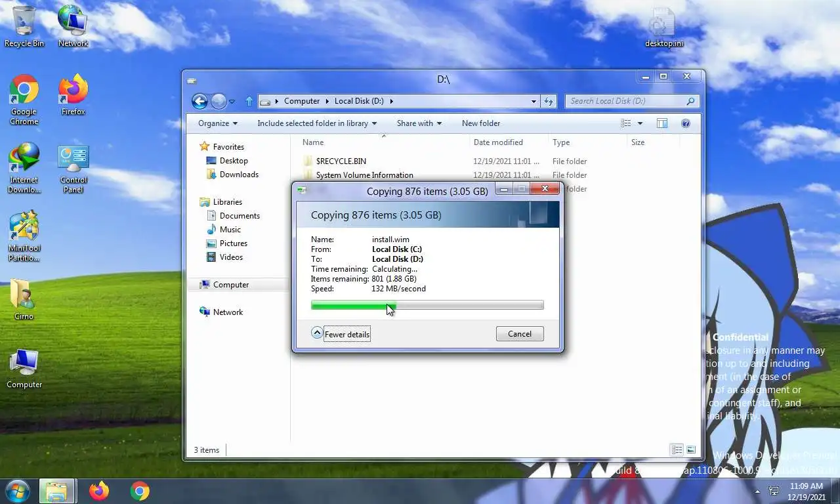Open Chrome from the taskbar
This screenshot has height=504, width=840.
(140, 491)
